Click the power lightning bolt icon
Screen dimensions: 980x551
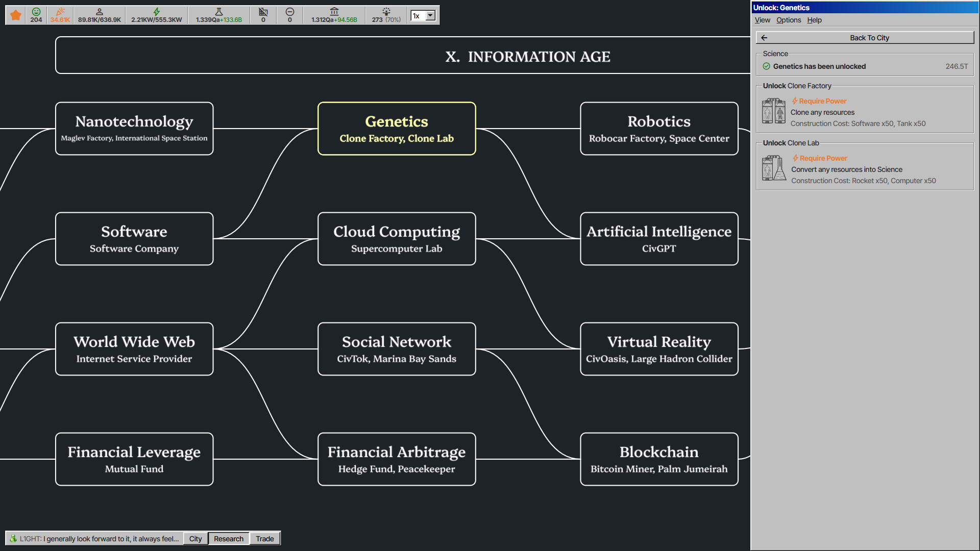[156, 11]
